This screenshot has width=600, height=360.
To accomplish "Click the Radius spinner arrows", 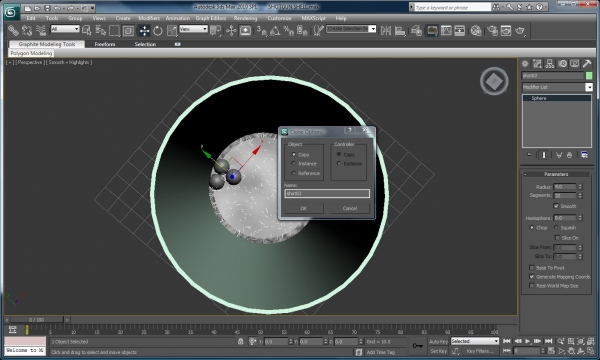I will (x=580, y=187).
